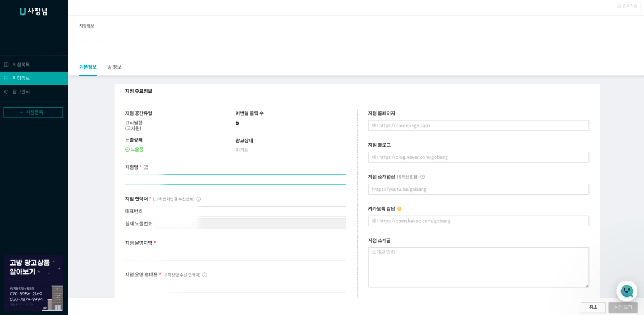Click the 지점등록 button
The height and width of the screenshot is (315, 644).
33,112
